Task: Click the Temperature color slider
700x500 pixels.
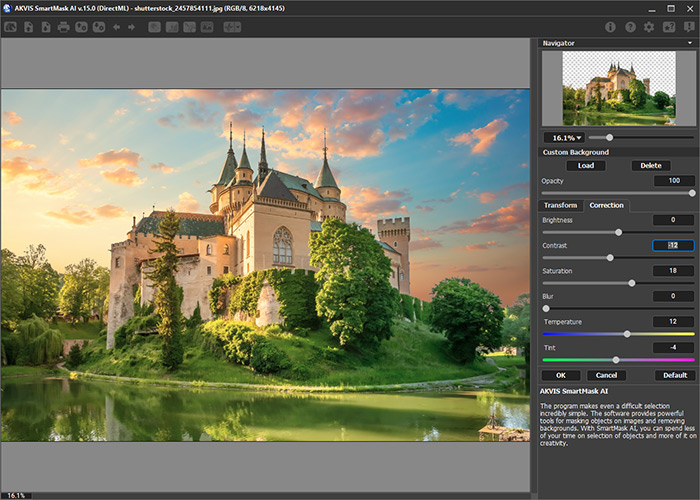Action: tap(627, 334)
